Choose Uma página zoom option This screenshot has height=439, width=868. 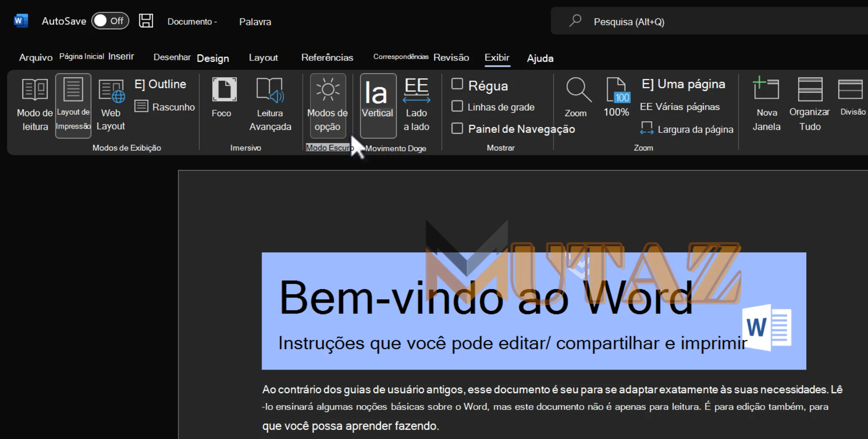click(x=683, y=84)
